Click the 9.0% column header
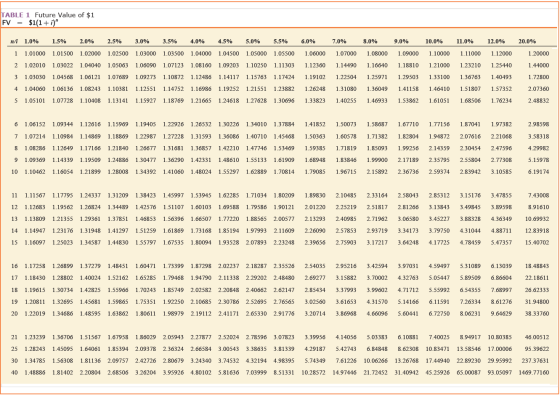 pyautogui.click(x=401, y=41)
